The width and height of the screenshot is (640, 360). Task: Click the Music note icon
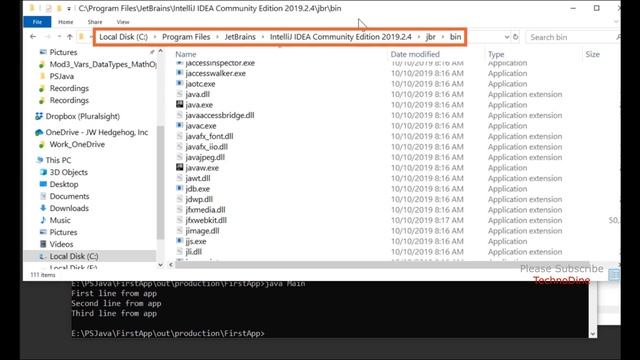[x=43, y=220]
